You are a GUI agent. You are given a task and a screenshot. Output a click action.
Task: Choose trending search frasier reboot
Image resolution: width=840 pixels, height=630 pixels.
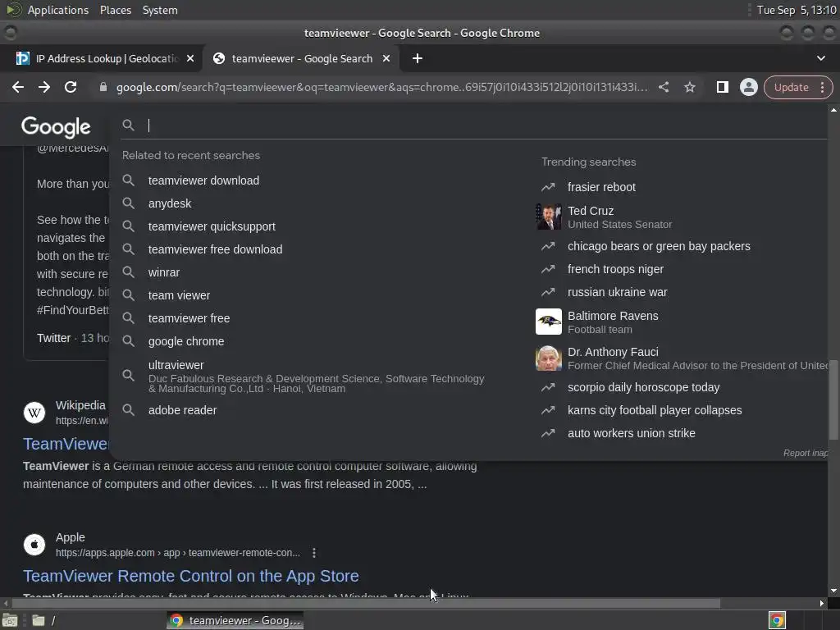click(x=601, y=187)
